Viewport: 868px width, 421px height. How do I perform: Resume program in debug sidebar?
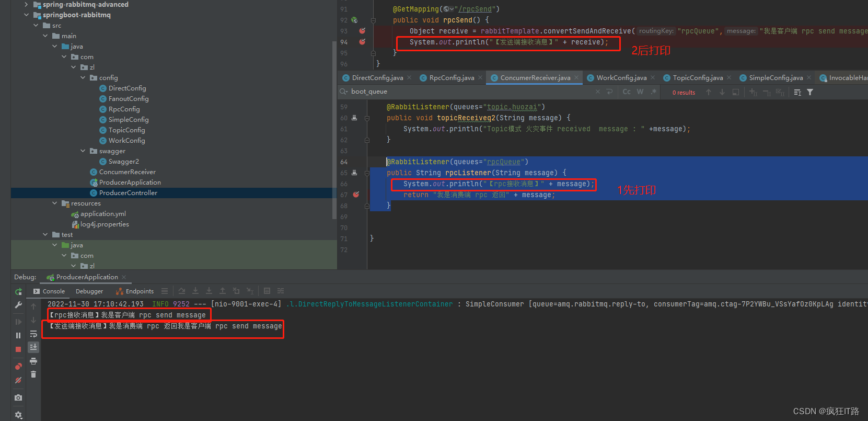[x=18, y=322]
